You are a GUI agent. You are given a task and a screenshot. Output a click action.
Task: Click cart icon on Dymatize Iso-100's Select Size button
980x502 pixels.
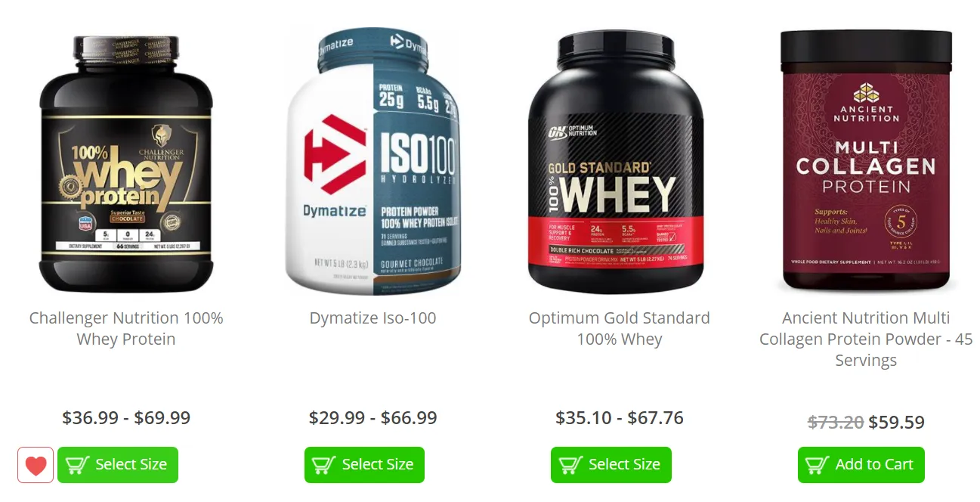[324, 465]
